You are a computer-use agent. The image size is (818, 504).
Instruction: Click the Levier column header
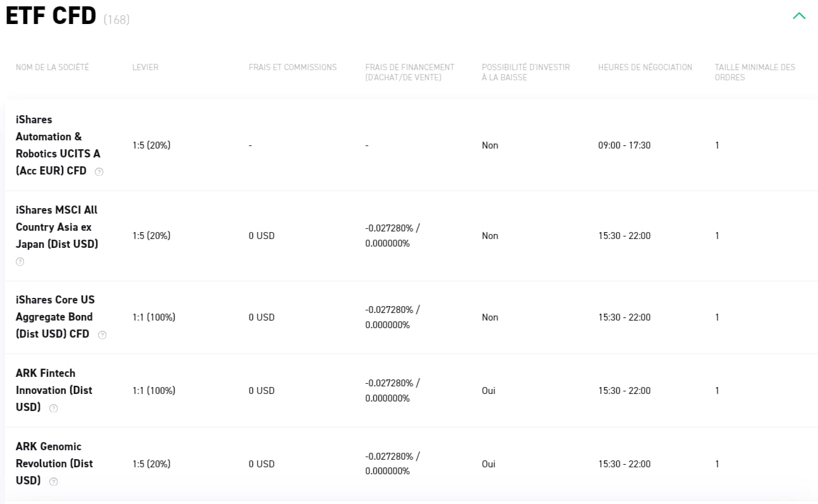pos(145,67)
